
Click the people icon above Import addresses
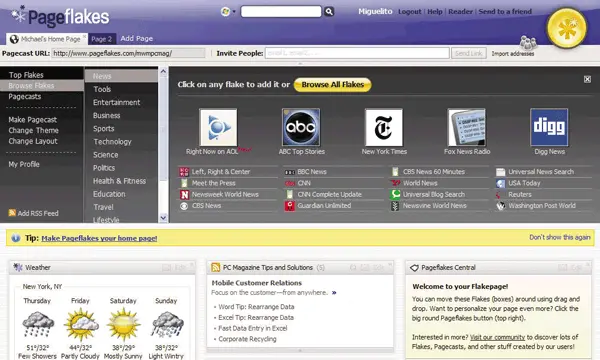(x=528, y=42)
